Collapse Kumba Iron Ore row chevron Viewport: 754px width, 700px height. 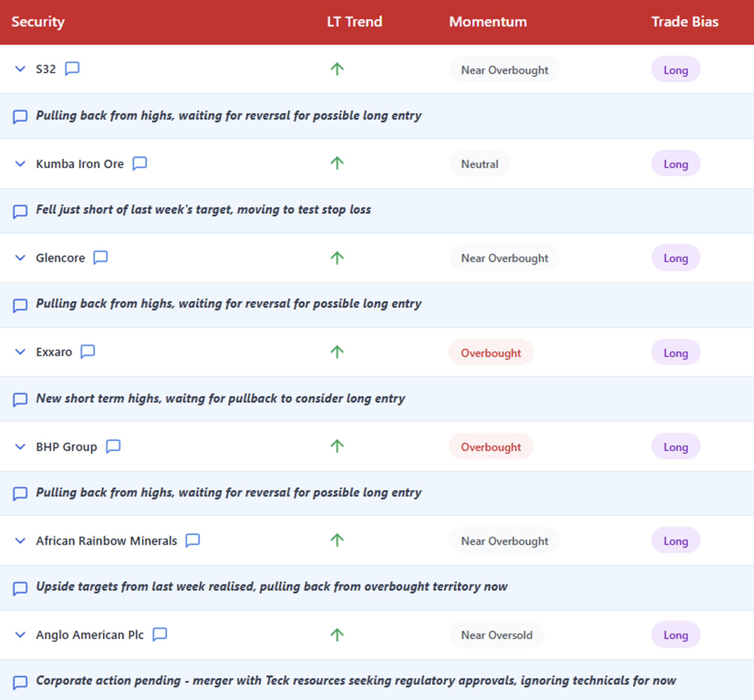pyautogui.click(x=20, y=164)
